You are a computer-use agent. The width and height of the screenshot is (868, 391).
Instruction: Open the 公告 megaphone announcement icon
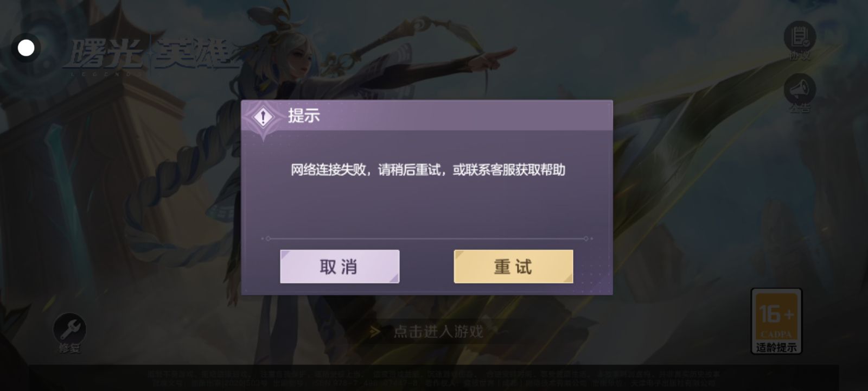800,89
